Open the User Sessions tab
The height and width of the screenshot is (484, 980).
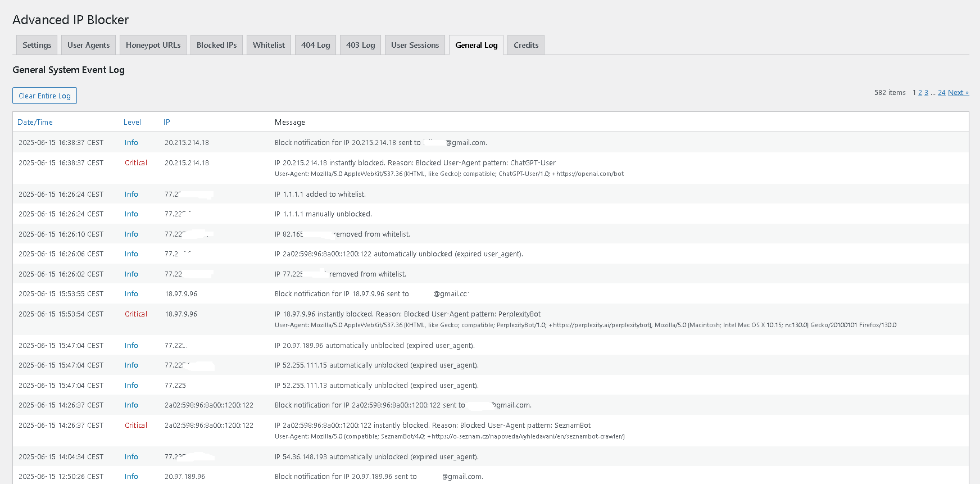point(415,45)
